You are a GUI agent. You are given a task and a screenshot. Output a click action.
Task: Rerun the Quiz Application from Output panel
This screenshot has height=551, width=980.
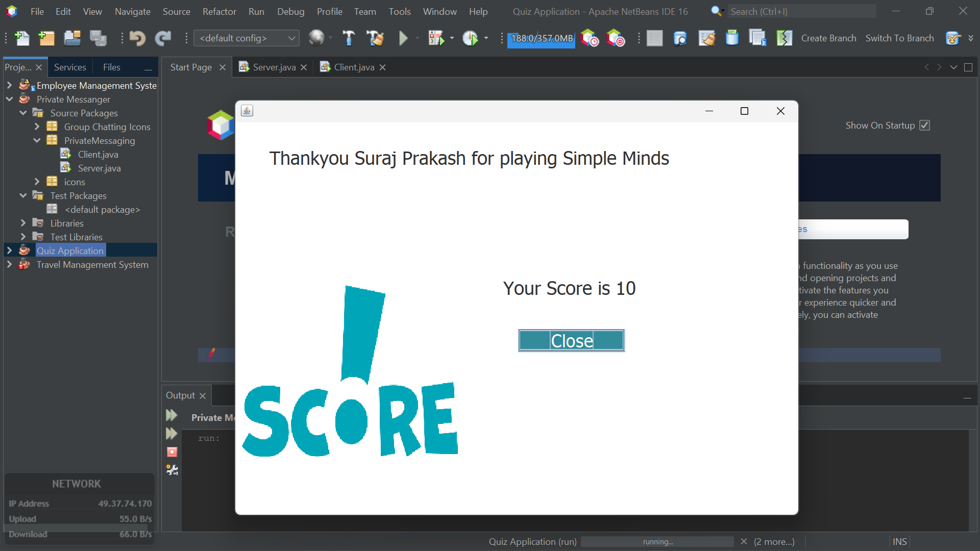172,414
